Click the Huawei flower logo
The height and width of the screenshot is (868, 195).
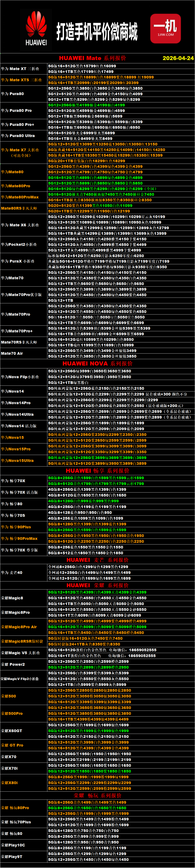(x=36, y=25)
